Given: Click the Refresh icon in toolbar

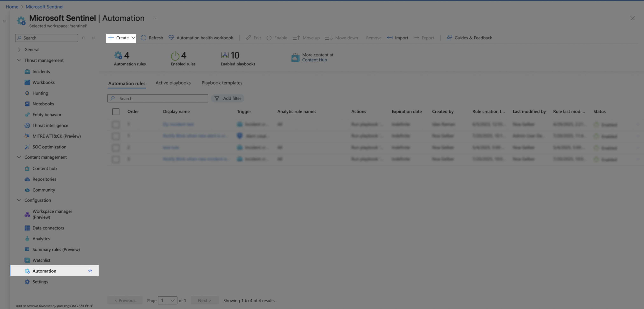Looking at the screenshot, I should coord(143,38).
